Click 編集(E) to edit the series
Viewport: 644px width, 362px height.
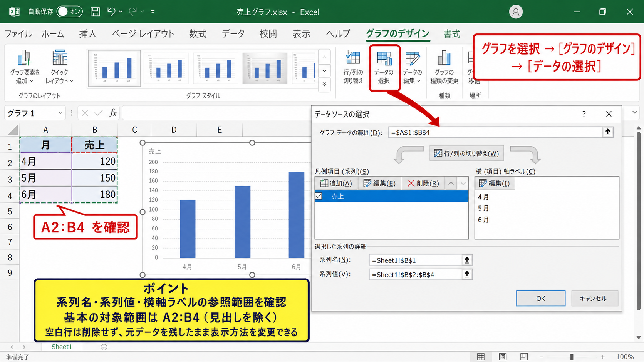click(x=379, y=183)
